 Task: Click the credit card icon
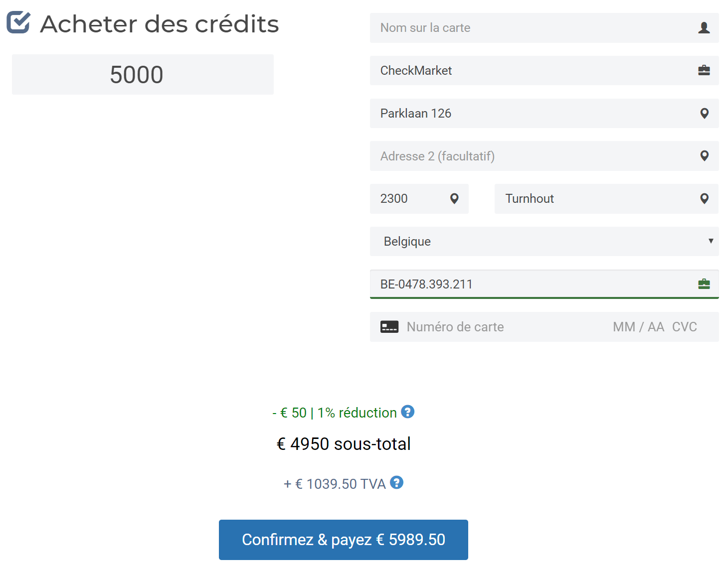(x=389, y=327)
